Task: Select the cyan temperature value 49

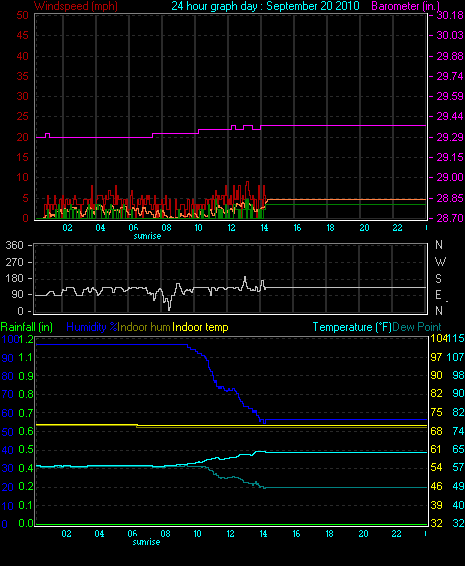Action: click(x=458, y=486)
